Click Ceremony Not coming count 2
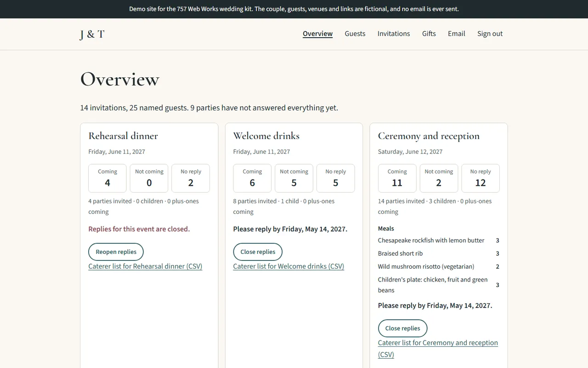 click(439, 178)
